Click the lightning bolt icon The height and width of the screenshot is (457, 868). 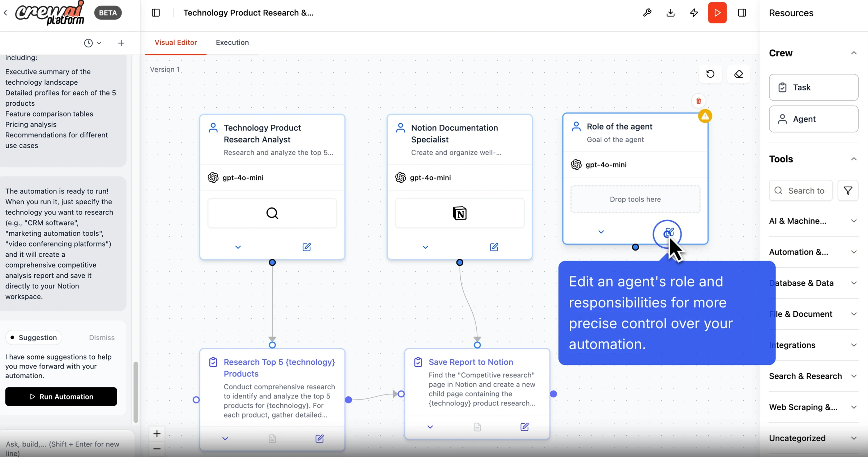point(694,13)
